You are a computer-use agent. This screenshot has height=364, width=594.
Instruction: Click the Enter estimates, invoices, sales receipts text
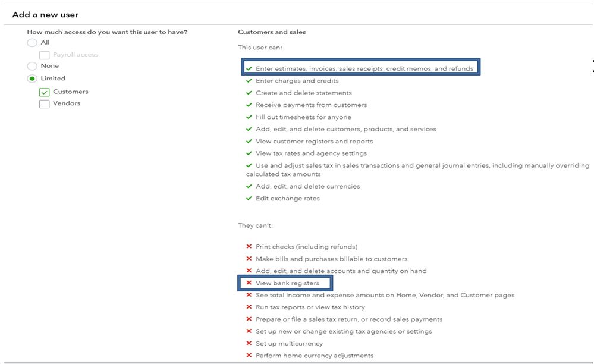[x=364, y=69]
